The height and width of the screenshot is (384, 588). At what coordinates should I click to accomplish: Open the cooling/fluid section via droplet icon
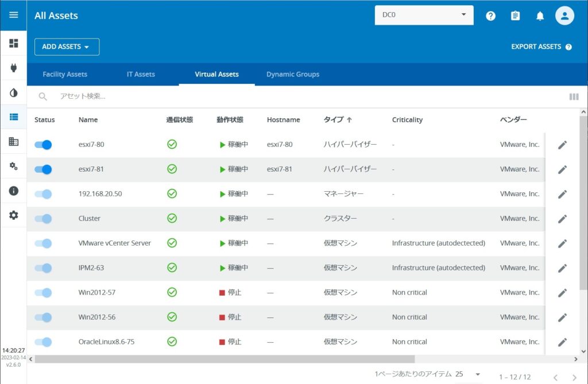(13, 92)
